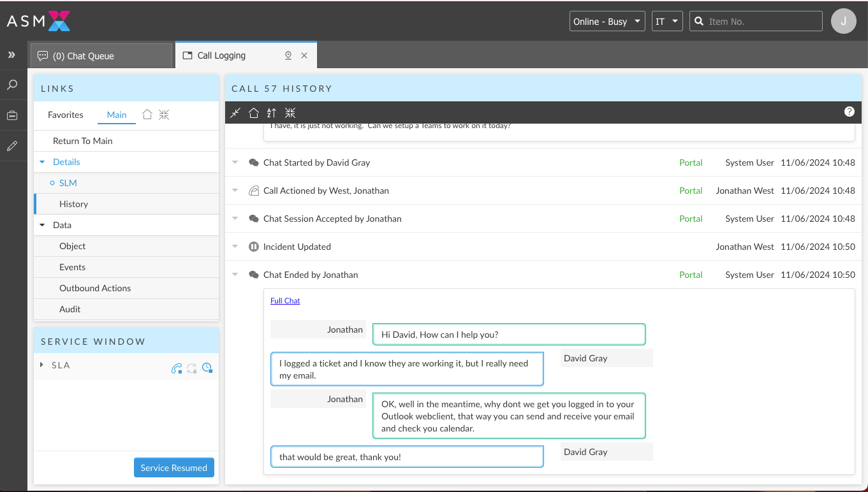Click the minimize arrows icon in history toolbar

[x=235, y=113]
